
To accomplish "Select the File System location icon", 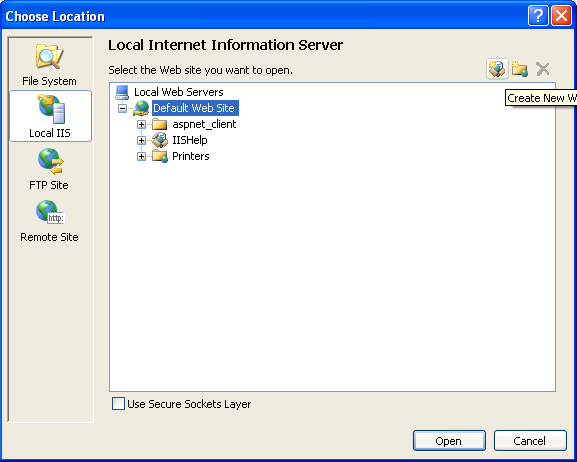I will [x=49, y=56].
